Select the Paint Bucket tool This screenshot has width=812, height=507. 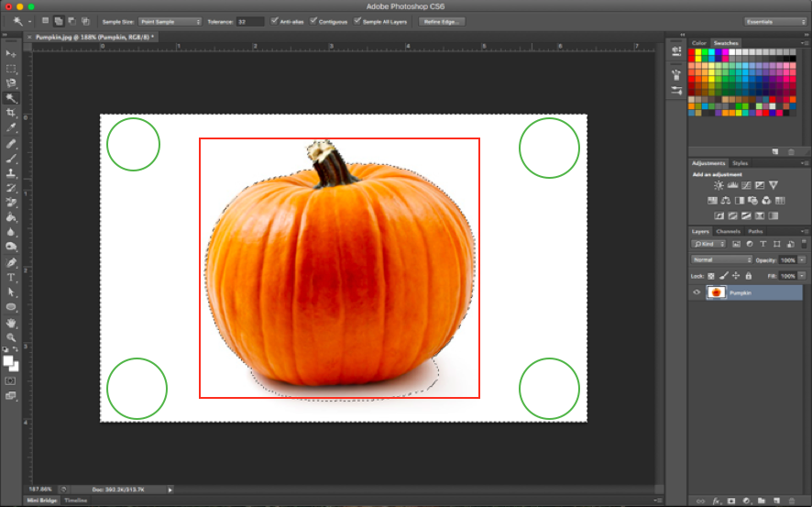(11, 217)
